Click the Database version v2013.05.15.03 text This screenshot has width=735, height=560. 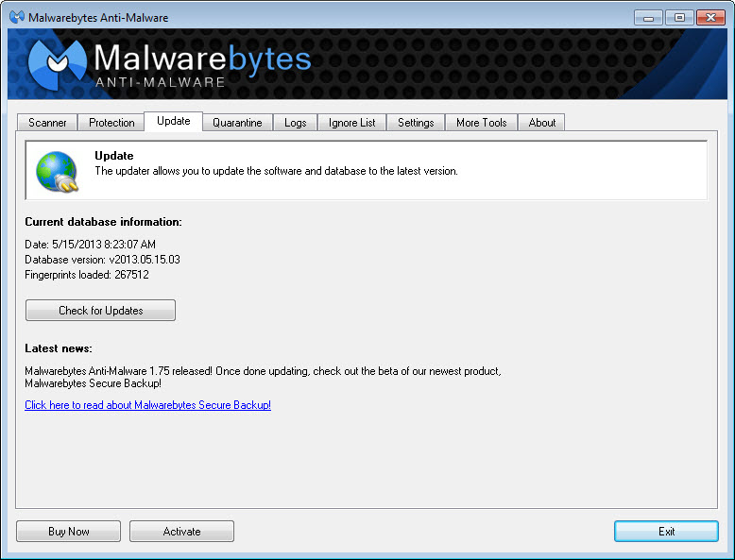pos(102,260)
